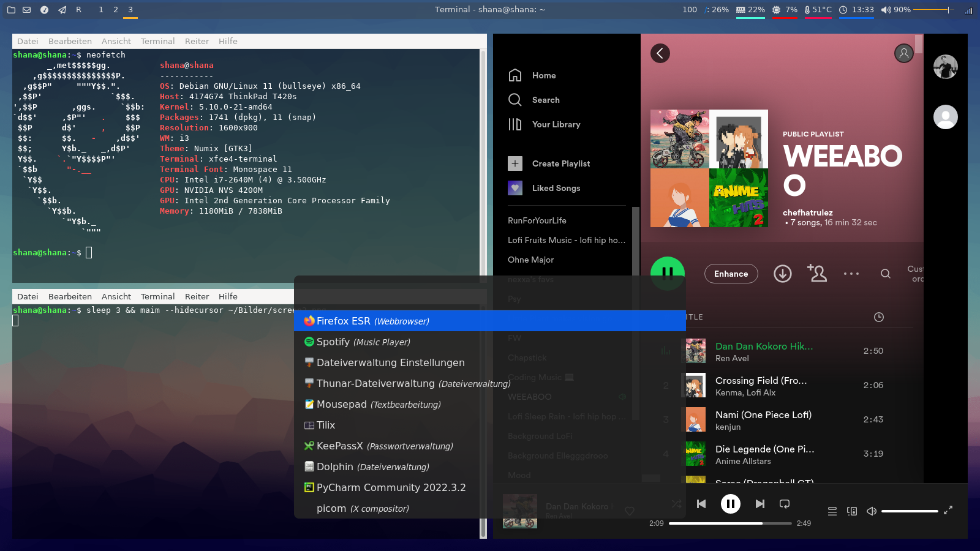Image resolution: width=980 pixels, height=551 pixels.
Task: Open Terminal menu in lower terminal
Action: [158, 296]
